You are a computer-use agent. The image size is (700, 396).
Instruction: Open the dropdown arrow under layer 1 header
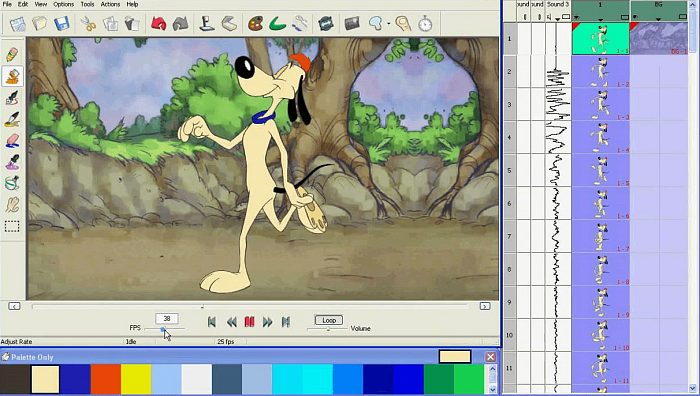click(600, 19)
